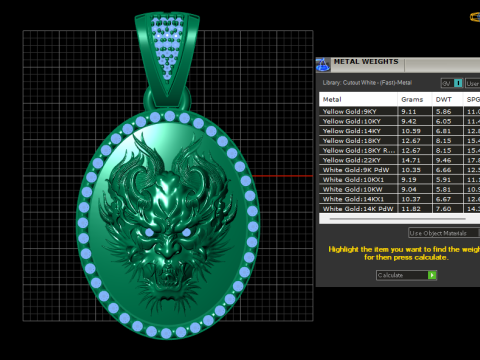Screen dimensions: 480x360
Task: Click the 7.60 DWT value
Action: pos(444,209)
